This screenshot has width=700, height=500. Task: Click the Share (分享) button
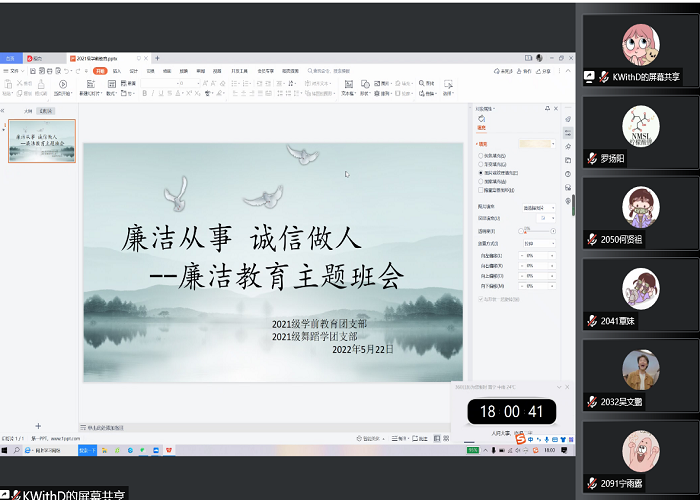click(546, 71)
